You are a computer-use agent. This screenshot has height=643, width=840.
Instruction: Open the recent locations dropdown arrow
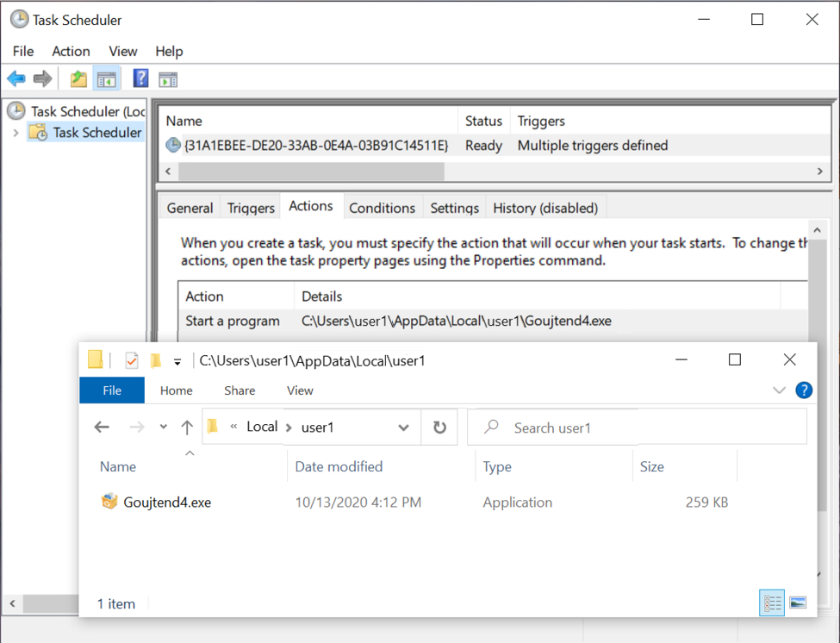pyautogui.click(x=163, y=428)
